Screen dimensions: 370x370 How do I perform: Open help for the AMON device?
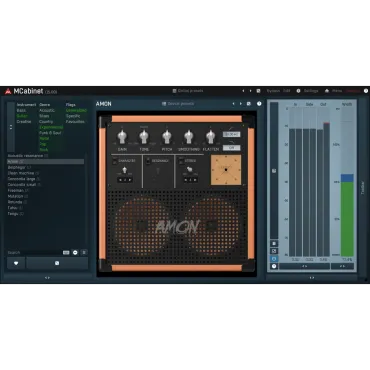(259, 104)
